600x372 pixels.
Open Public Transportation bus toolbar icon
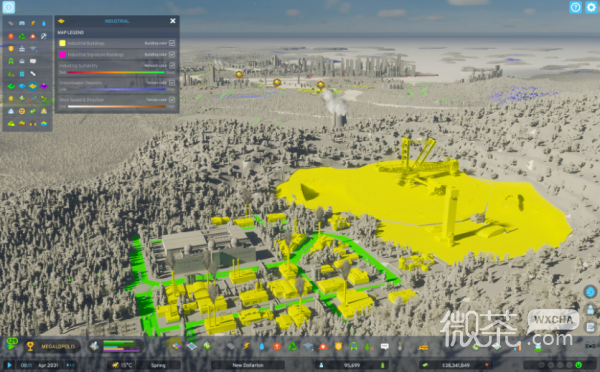click(x=354, y=346)
